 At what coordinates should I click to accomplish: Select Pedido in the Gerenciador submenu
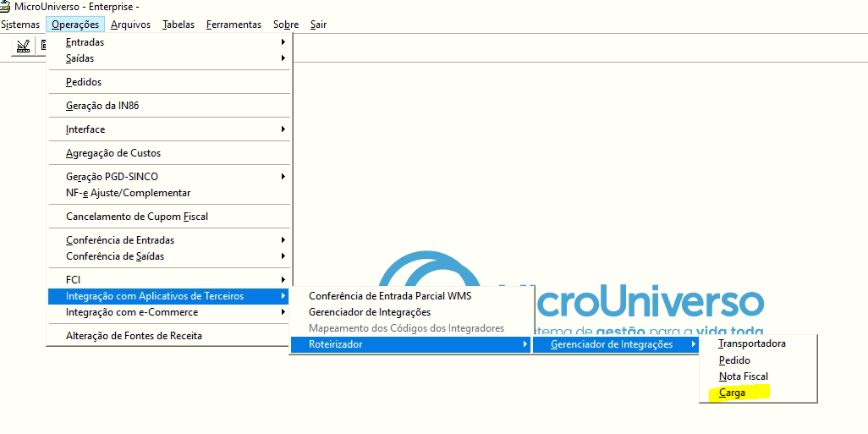[758, 360]
